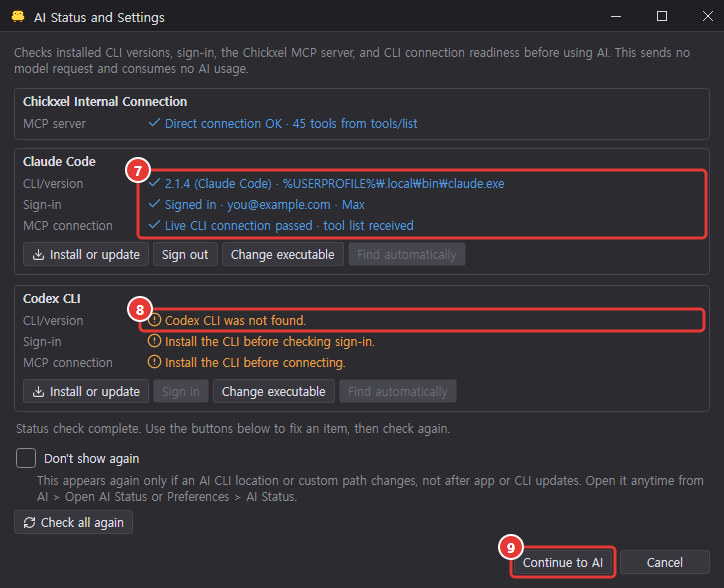Click Find automatically in Claude Code section
724x588 pixels.
point(407,255)
